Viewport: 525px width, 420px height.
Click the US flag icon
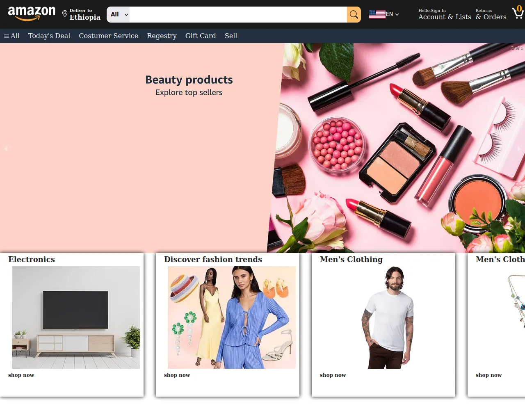point(377,14)
